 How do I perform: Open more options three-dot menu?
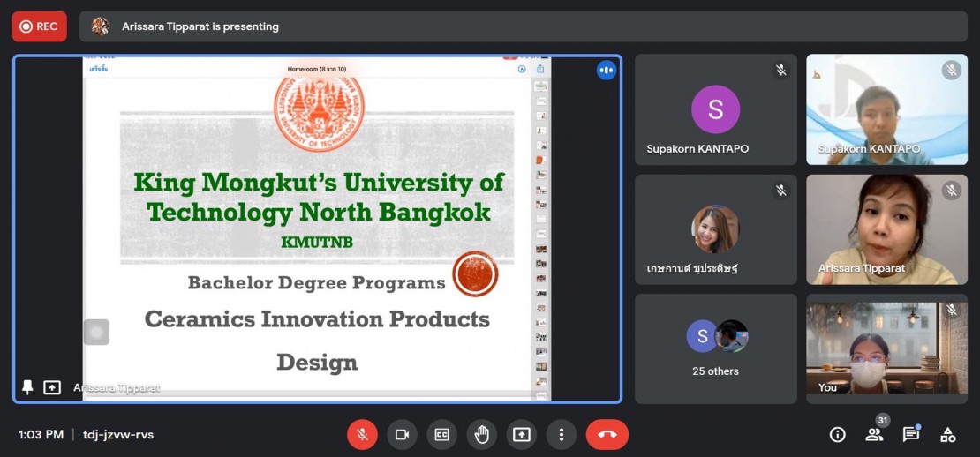tap(562, 435)
